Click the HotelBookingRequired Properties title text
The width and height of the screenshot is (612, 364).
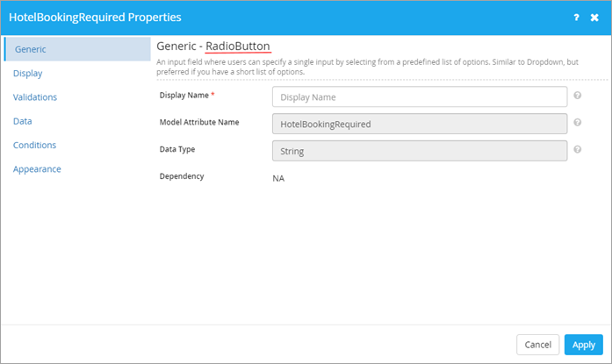tap(95, 18)
